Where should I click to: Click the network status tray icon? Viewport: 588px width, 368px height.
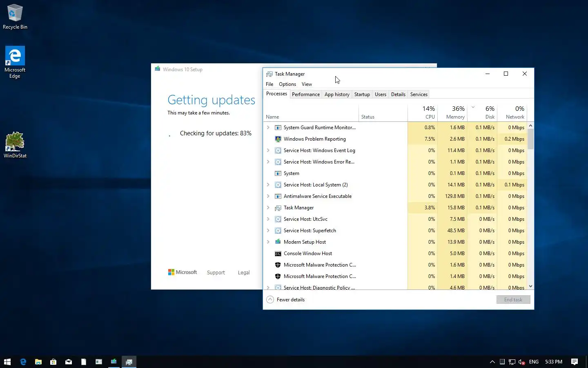[x=512, y=362]
